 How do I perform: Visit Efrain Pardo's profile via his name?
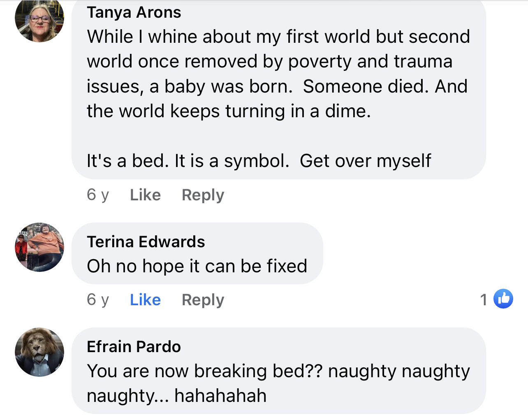pos(134,347)
